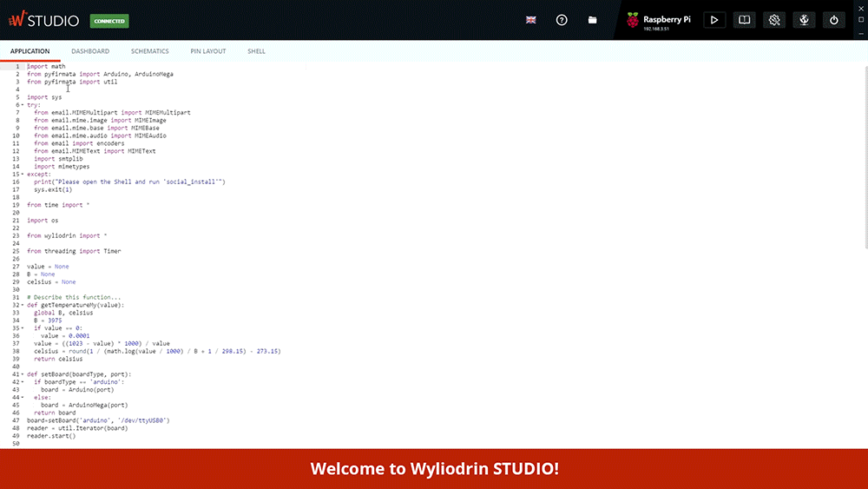This screenshot has height=489, width=868.
Task: Click the print 'Please open the Shell' line
Action: click(x=129, y=182)
